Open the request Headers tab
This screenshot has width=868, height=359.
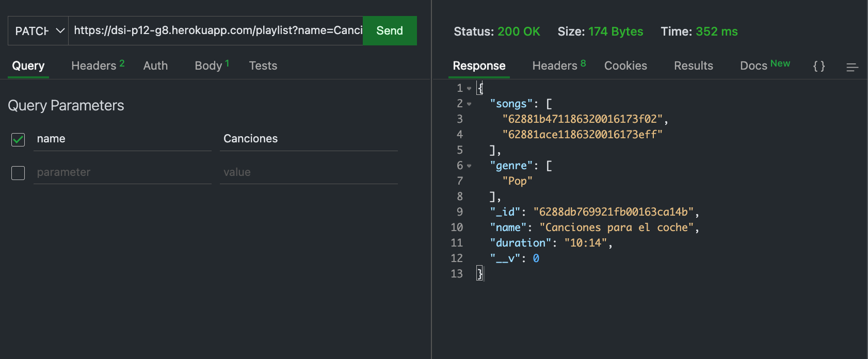(x=98, y=66)
